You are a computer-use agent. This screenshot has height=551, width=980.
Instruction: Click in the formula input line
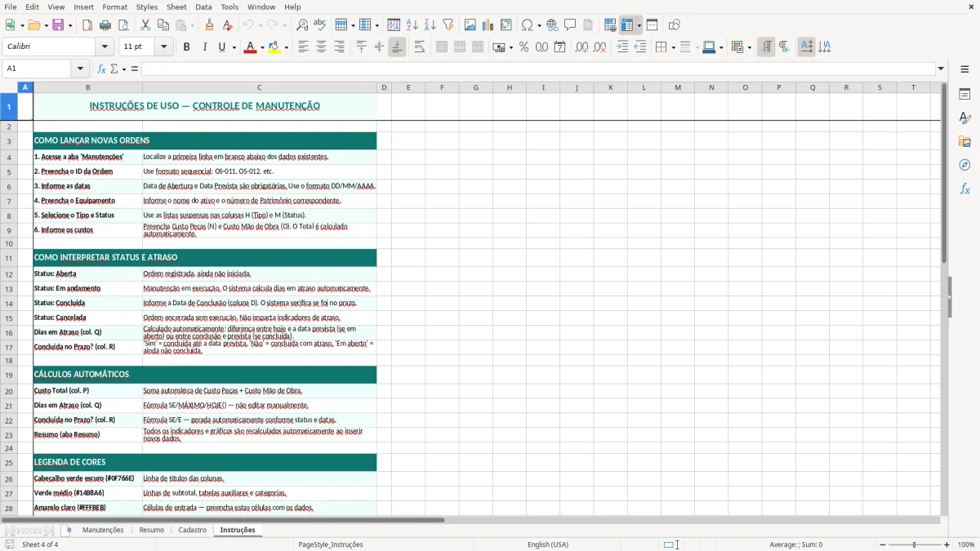(538, 69)
